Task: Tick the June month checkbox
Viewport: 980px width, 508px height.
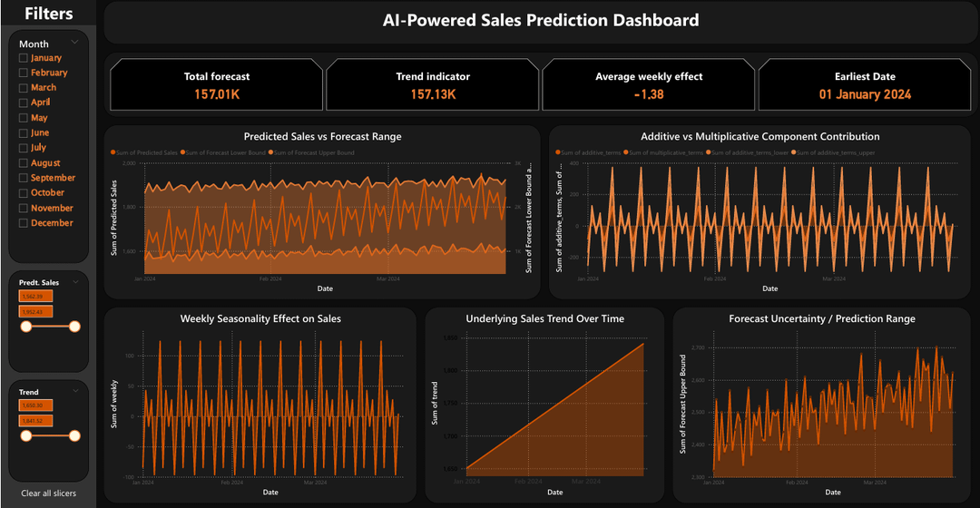Action: [23, 133]
